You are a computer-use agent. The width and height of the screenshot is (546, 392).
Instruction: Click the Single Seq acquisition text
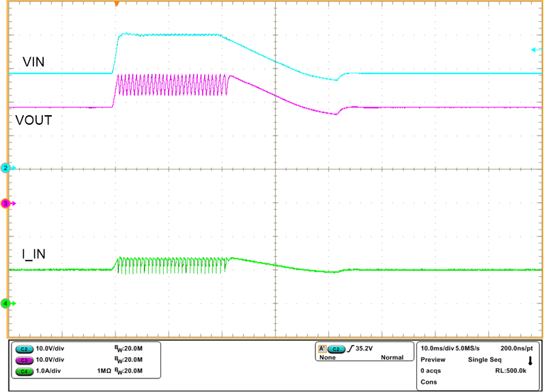(x=485, y=360)
